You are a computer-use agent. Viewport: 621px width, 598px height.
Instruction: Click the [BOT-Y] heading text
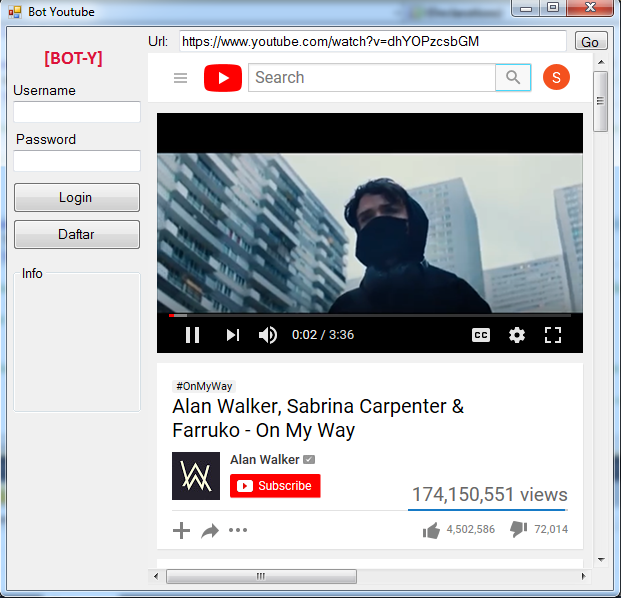[x=73, y=58]
